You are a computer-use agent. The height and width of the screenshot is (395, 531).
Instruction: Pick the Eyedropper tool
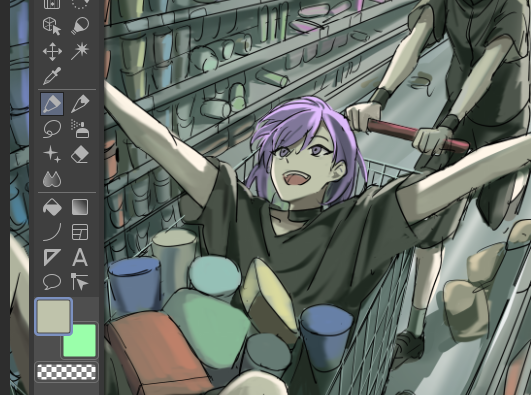coord(52,76)
